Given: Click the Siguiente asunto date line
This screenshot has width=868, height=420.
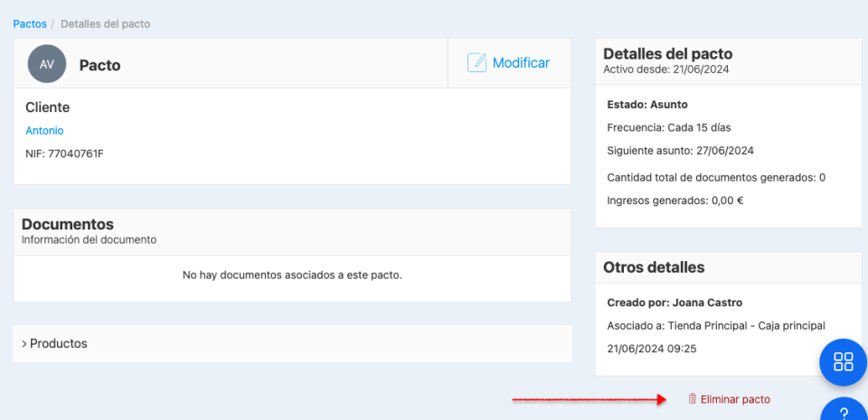Looking at the screenshot, I should pos(680,151).
